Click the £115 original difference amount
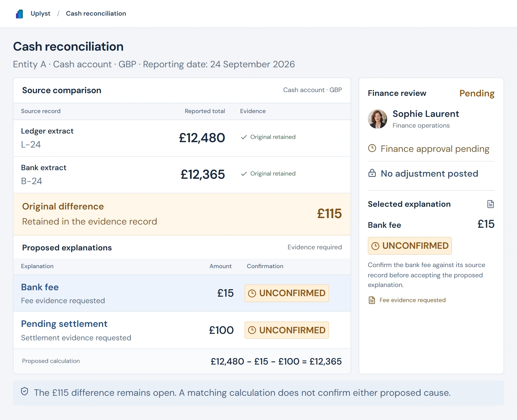The width and height of the screenshot is (517, 420). point(329,214)
